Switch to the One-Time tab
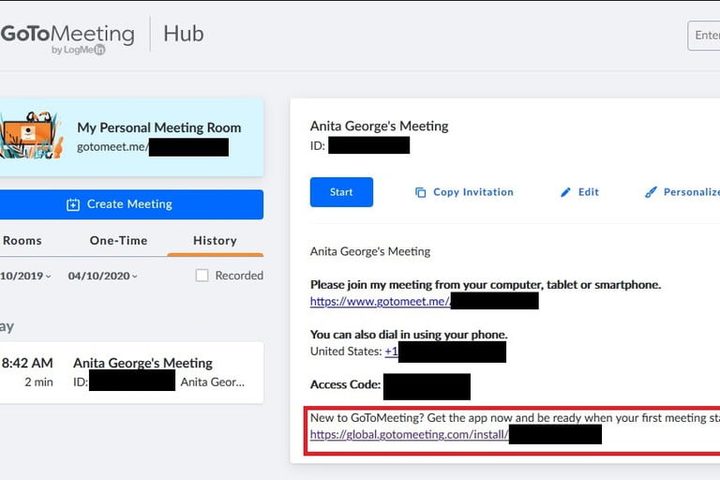This screenshot has height=480, width=720. [118, 240]
